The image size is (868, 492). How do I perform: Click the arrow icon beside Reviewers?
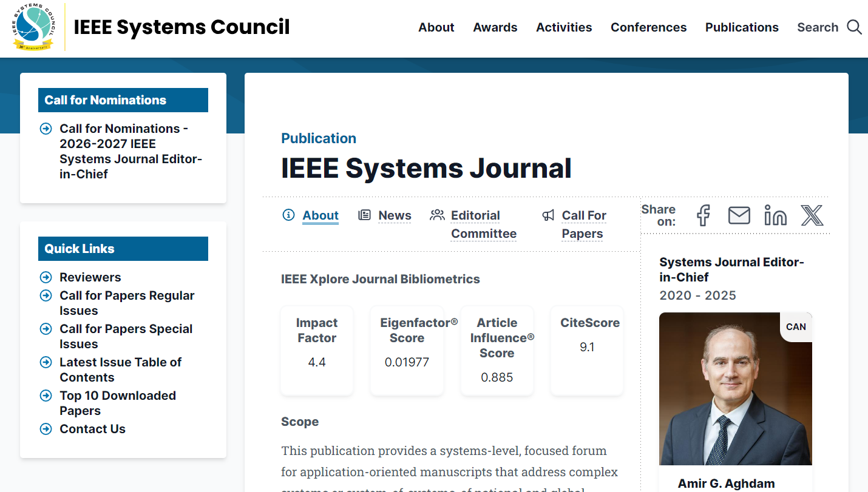click(46, 277)
